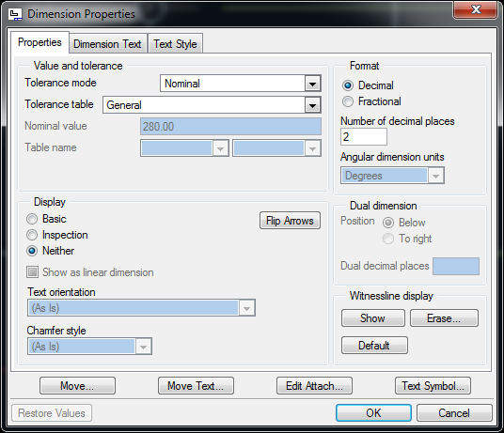Click the Dimension Properties title bar icon

(x=15, y=14)
